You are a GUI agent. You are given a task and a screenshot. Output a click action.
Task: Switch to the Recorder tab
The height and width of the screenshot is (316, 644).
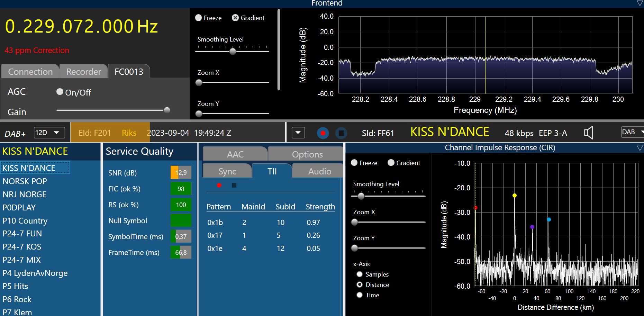[x=83, y=72]
